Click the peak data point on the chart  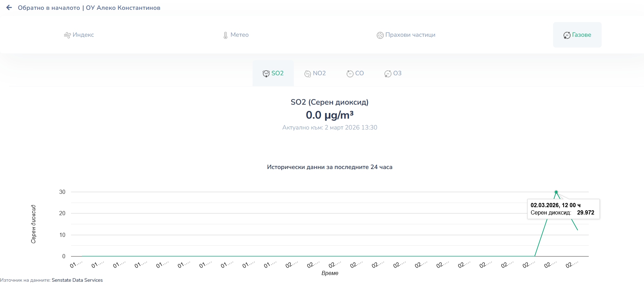[556, 192]
